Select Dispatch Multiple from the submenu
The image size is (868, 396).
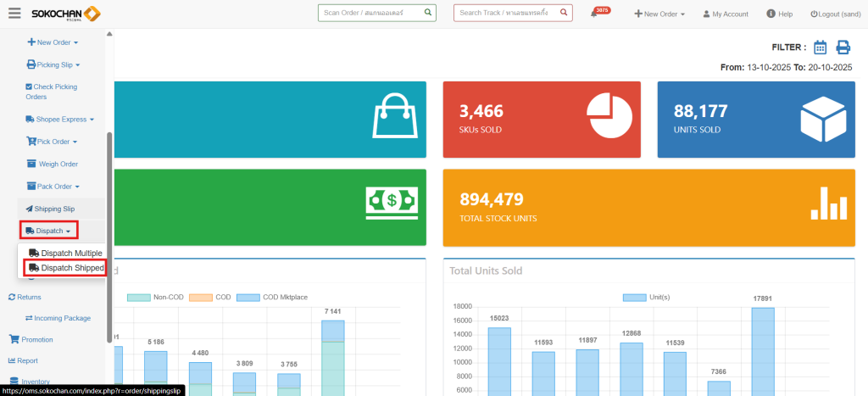click(65, 253)
